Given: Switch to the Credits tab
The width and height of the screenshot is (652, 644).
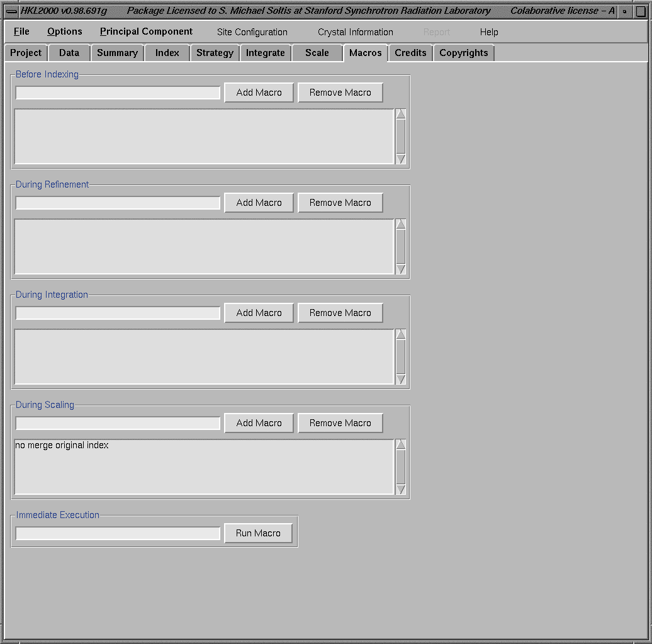Looking at the screenshot, I should pyautogui.click(x=410, y=53).
